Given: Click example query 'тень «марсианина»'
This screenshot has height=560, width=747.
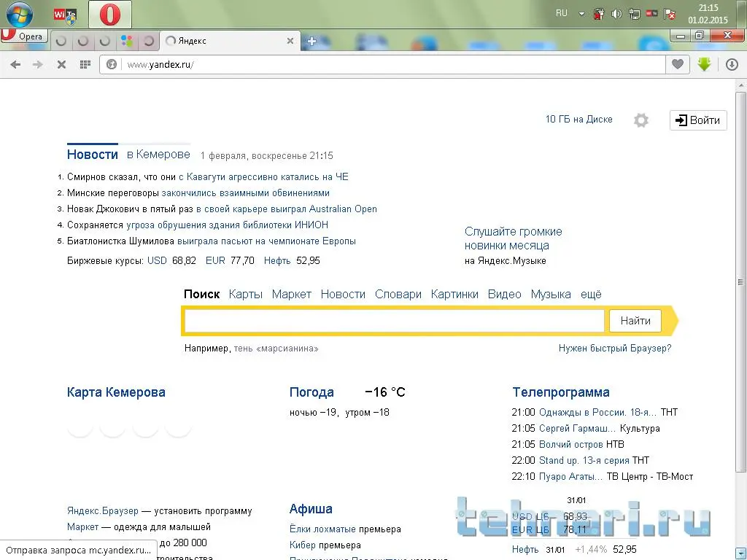Looking at the screenshot, I should pyautogui.click(x=276, y=349).
